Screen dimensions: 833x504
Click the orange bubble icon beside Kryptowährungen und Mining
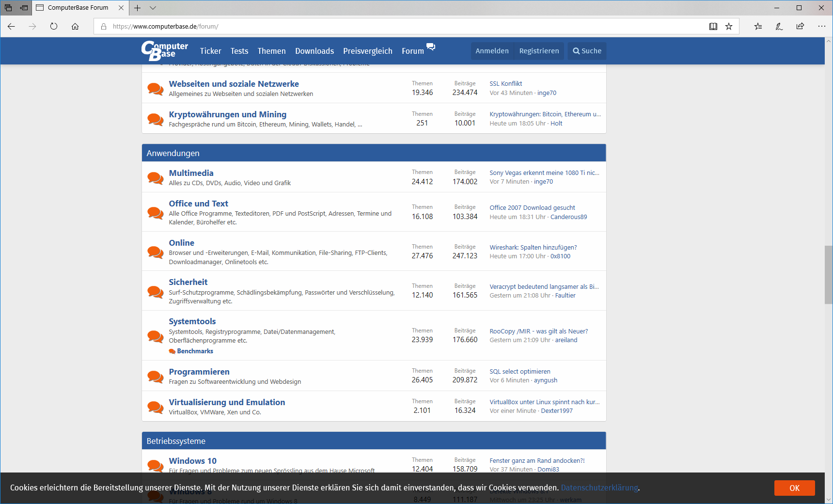pyautogui.click(x=156, y=119)
